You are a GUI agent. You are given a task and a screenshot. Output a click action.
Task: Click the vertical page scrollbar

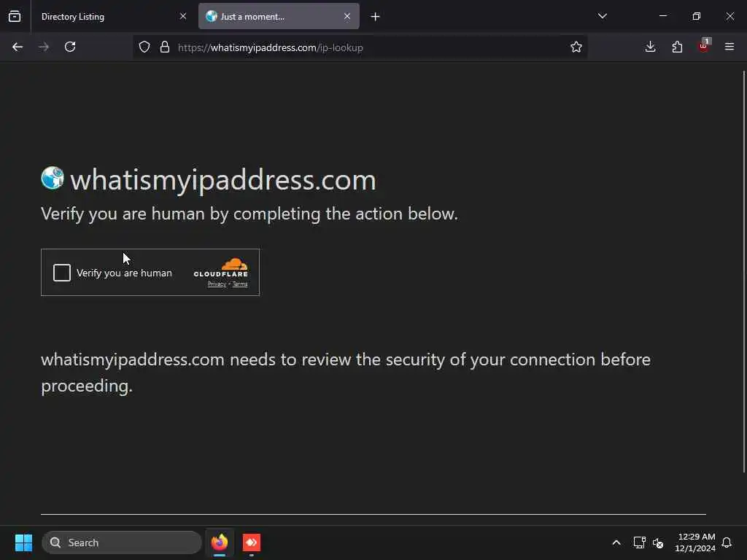[744, 271]
